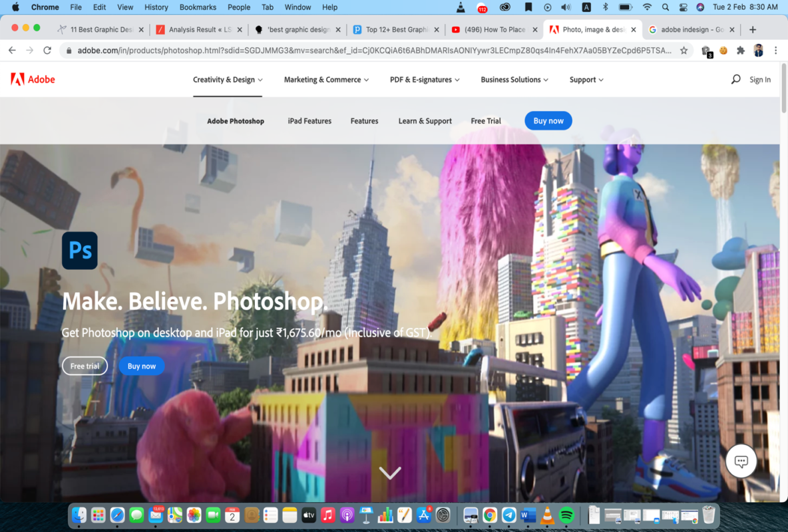Image resolution: width=788 pixels, height=532 pixels.
Task: Click the cookie extension icon
Action: click(x=723, y=51)
